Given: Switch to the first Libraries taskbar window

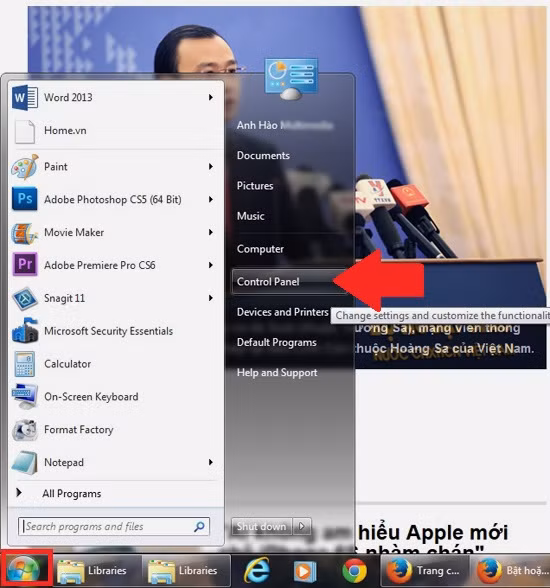Looking at the screenshot, I should (x=97, y=571).
